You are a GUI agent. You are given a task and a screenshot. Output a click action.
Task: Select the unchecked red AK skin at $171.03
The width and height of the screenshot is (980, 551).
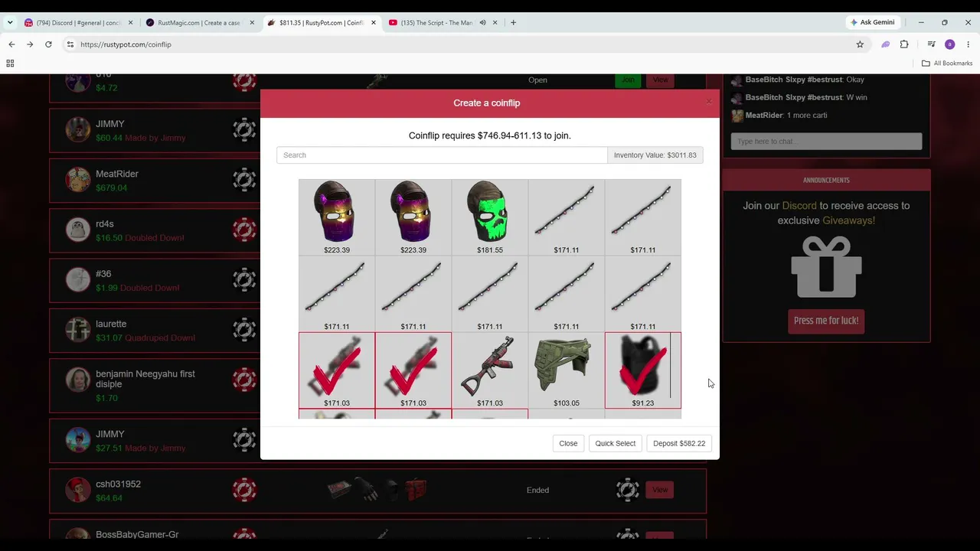pyautogui.click(x=490, y=370)
